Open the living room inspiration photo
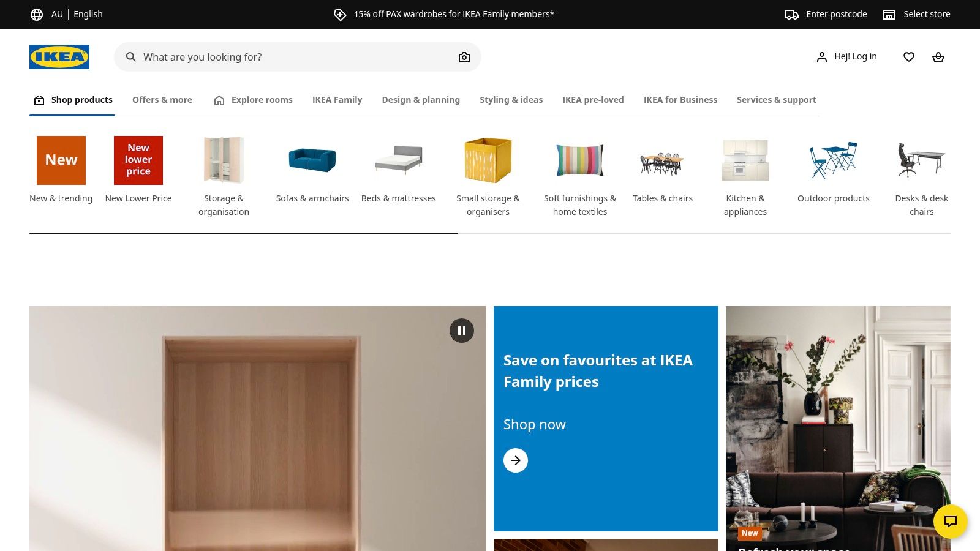This screenshot has width=980, height=551. [838, 429]
